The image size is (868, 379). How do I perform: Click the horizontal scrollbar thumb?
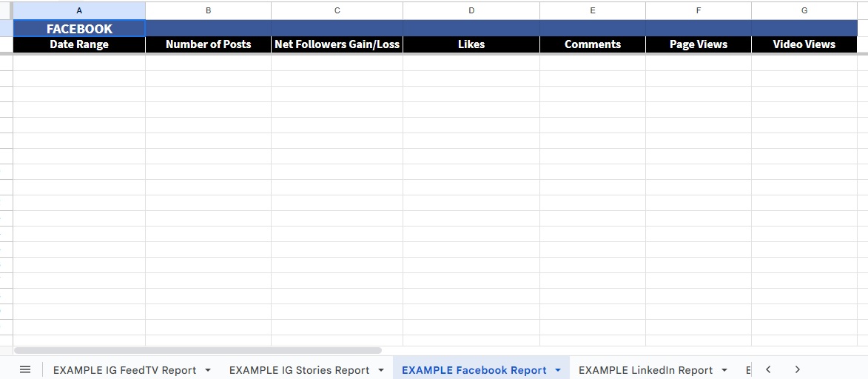[x=198, y=350]
